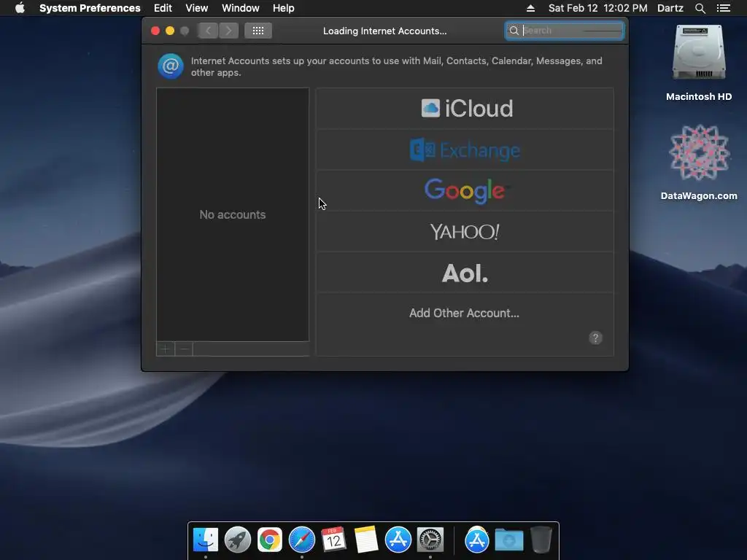Open Calendar icon showing 12 in Dock

click(333, 540)
